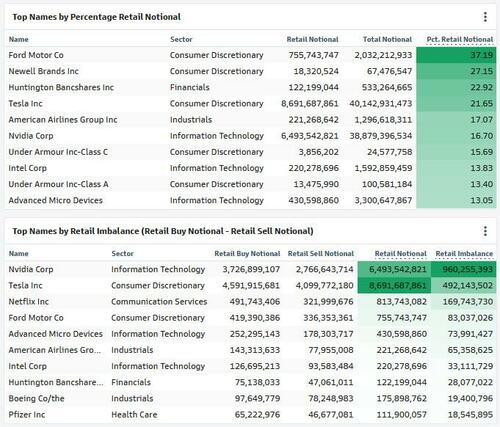Screen dimensions: 500x427
Task: Click the green 37.19 percentage cell
Action: pyautogui.click(x=456, y=55)
